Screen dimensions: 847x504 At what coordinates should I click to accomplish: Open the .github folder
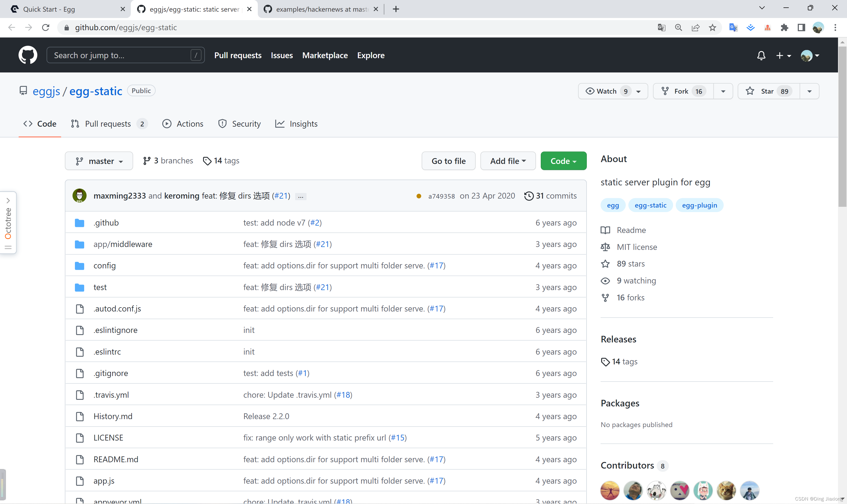click(x=106, y=222)
